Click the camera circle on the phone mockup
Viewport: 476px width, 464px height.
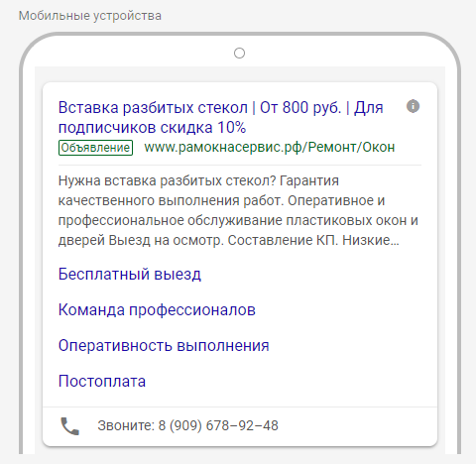click(239, 53)
